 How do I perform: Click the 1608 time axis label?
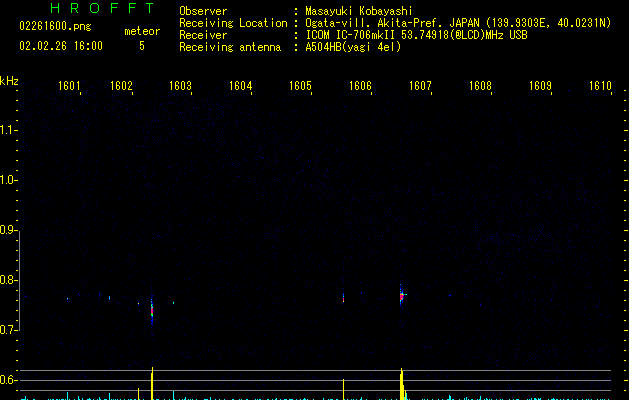(x=480, y=86)
